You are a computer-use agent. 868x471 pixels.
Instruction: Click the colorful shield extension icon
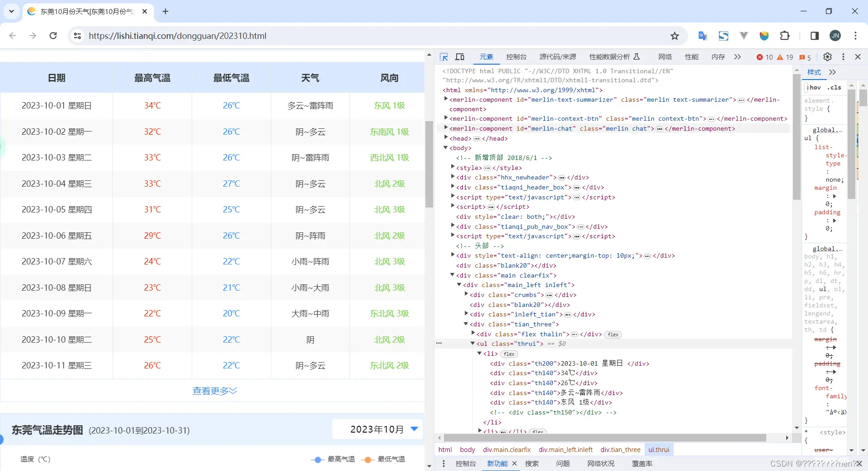point(764,36)
